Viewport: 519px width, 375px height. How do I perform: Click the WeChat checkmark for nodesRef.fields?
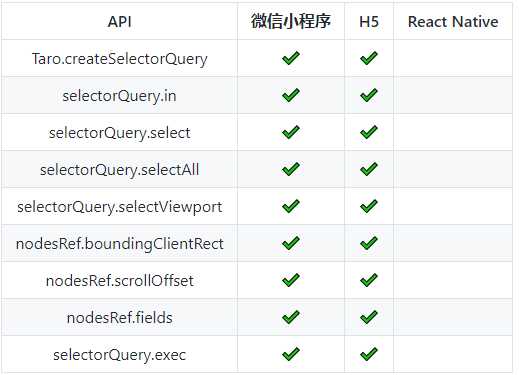point(291,317)
